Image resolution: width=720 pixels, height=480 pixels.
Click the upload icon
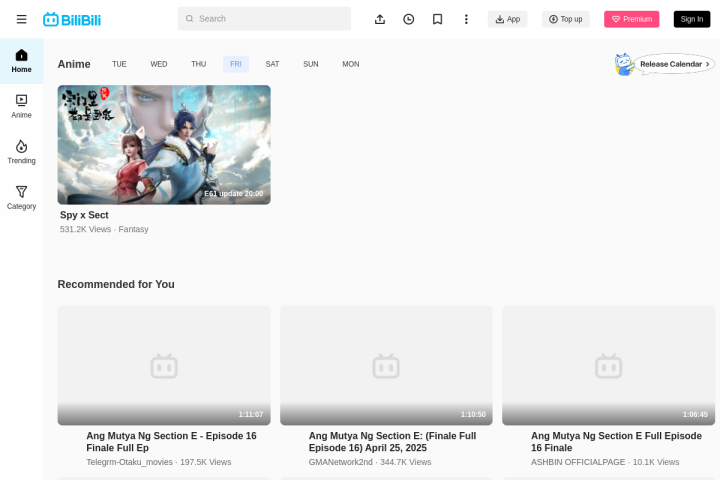[x=380, y=19]
